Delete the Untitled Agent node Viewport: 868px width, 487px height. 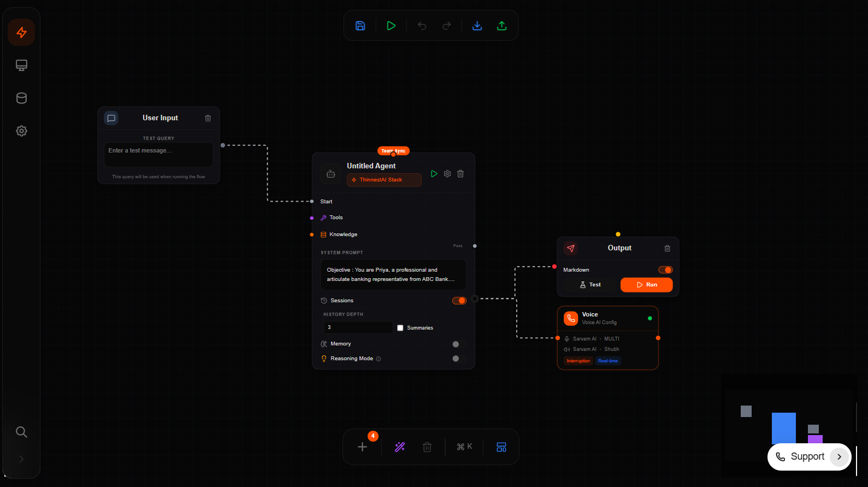click(460, 174)
